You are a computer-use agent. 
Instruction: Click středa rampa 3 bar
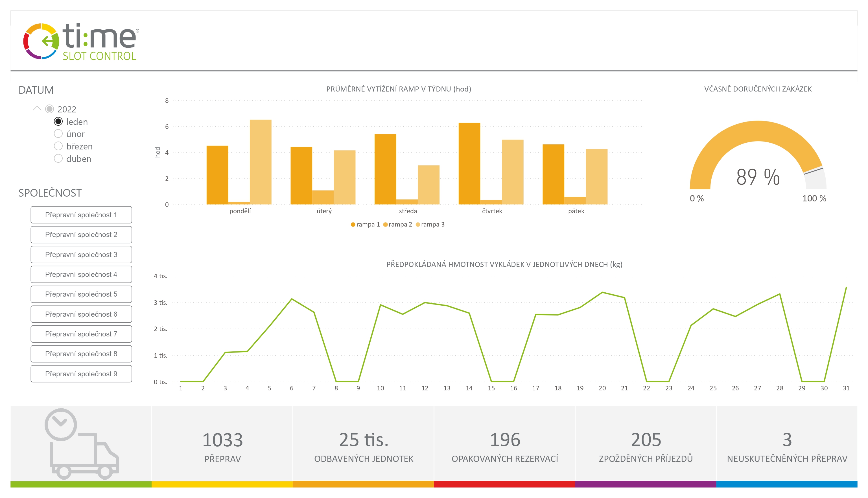428,185
